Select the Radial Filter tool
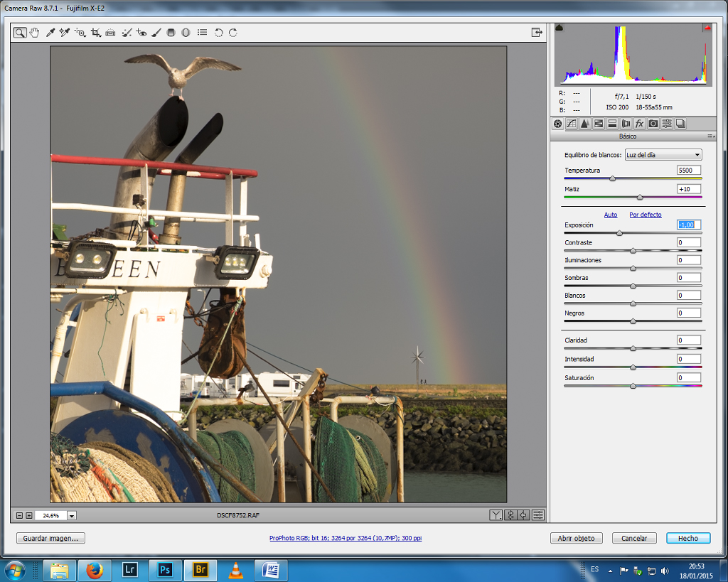The height and width of the screenshot is (582, 728). [x=186, y=33]
